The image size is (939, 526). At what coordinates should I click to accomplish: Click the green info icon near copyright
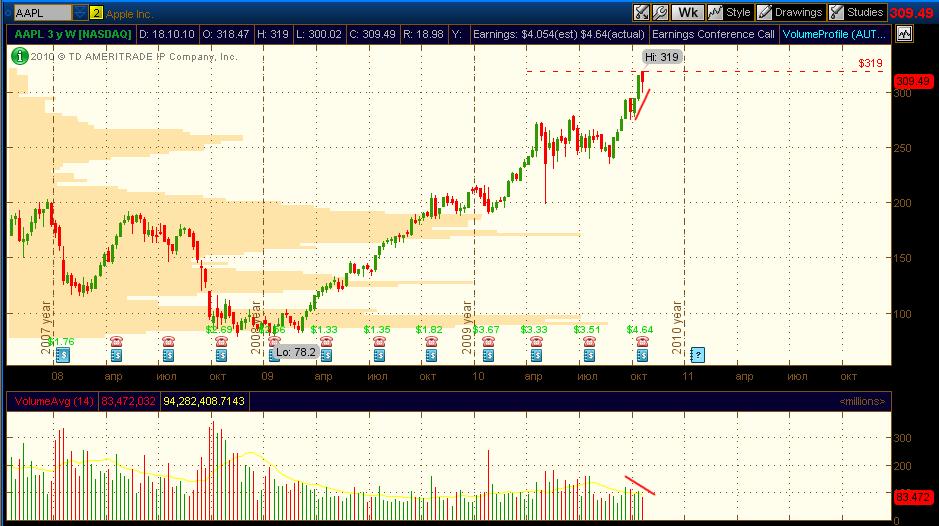pos(19,56)
